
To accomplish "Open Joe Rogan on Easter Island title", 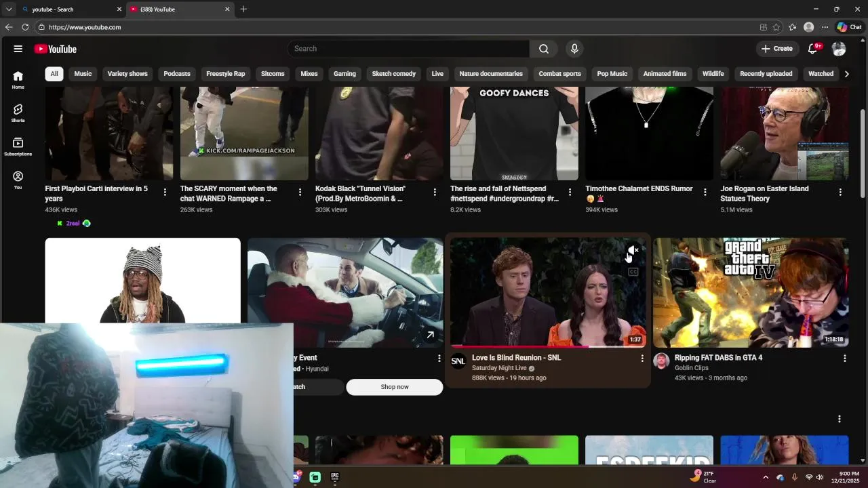I will pos(764,194).
